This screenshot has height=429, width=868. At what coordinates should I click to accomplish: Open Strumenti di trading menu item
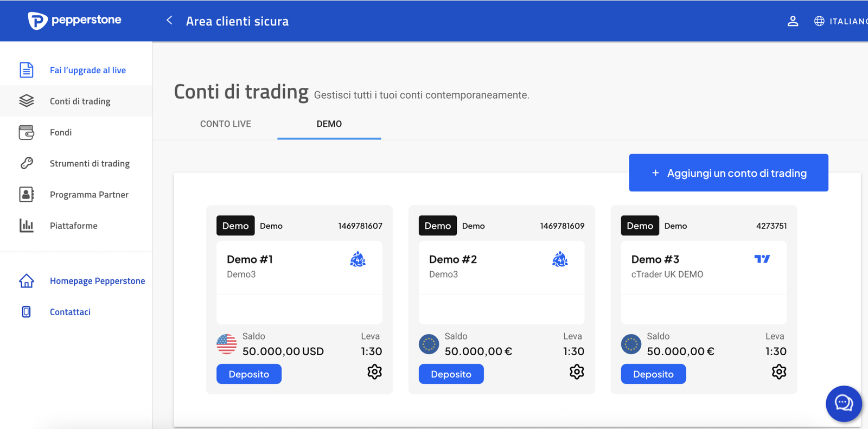pyautogui.click(x=90, y=163)
